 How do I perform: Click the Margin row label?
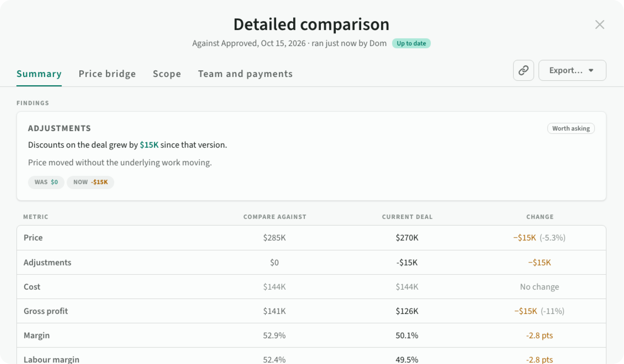coord(37,336)
